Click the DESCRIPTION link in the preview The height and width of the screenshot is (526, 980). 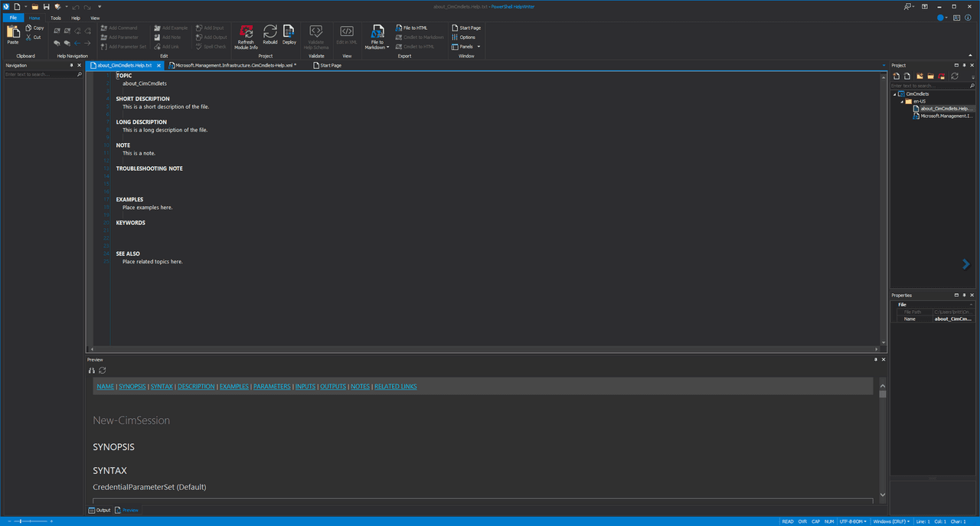[196, 387]
